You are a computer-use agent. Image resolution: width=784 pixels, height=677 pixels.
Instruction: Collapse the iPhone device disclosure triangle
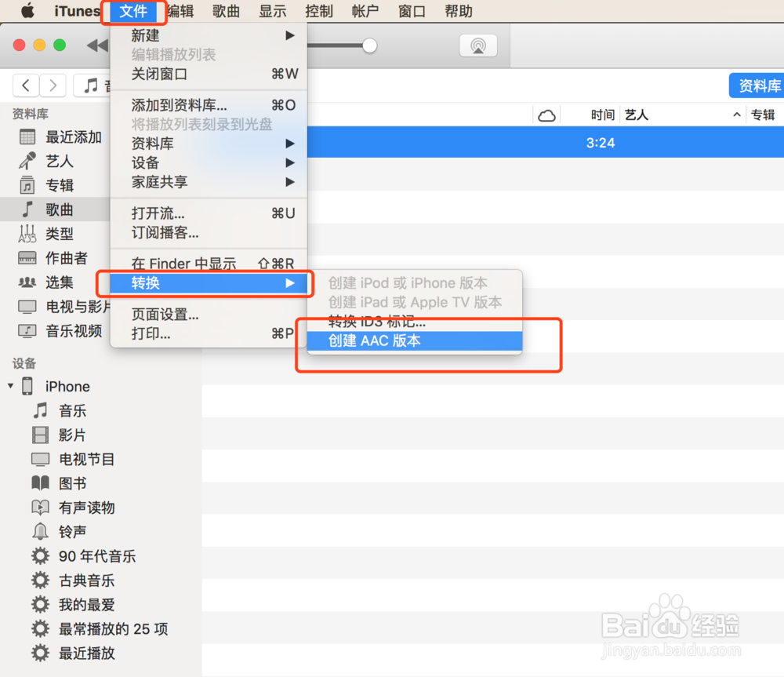coord(10,386)
